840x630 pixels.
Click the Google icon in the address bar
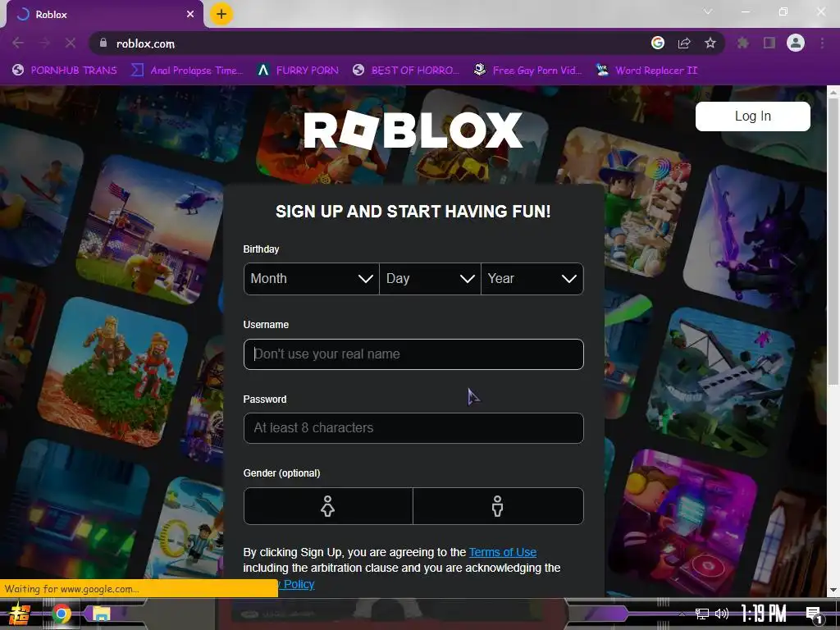click(x=658, y=43)
